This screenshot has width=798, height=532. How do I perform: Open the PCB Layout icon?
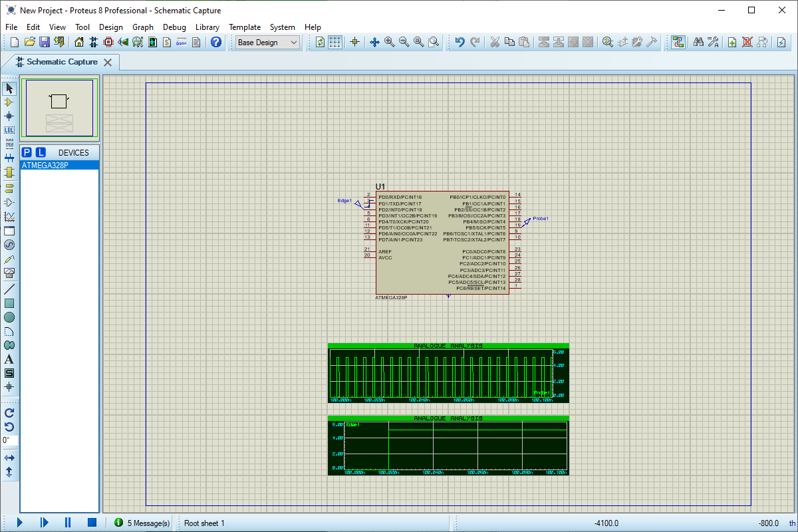(108, 43)
